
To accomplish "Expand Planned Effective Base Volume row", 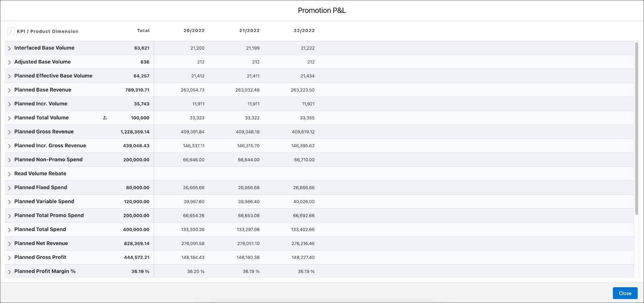I will click(x=9, y=76).
